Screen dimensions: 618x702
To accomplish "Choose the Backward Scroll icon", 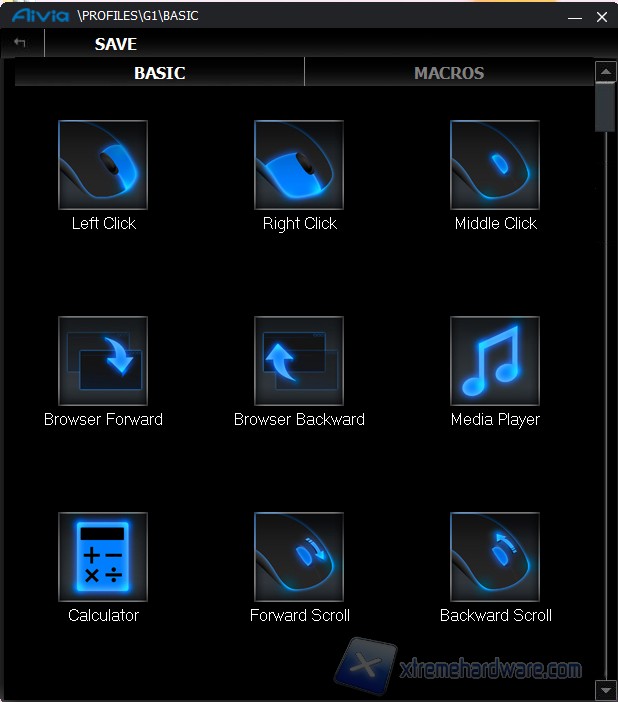I will point(495,556).
